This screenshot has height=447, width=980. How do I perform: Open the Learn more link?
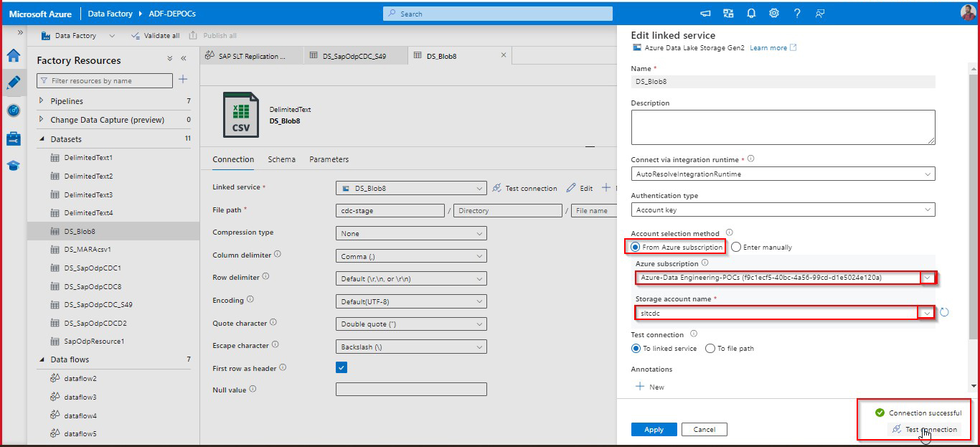pyautogui.click(x=773, y=48)
